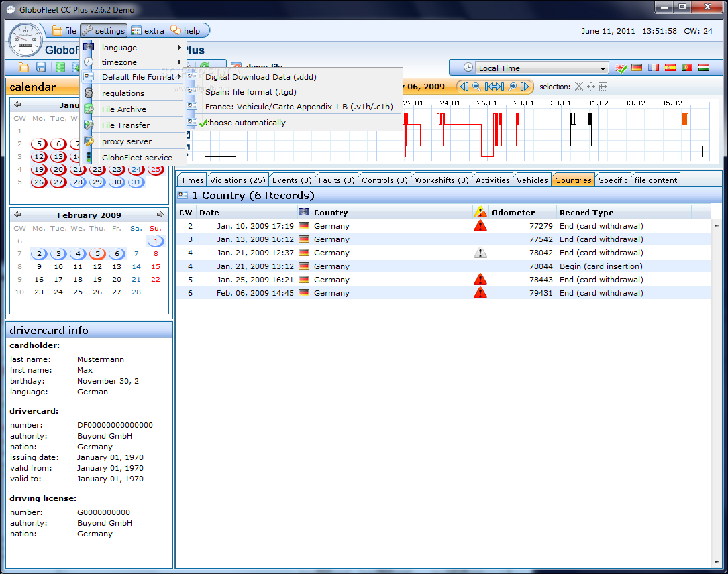
Task: Click the January calendar previous month arrow
Action: pos(17,105)
